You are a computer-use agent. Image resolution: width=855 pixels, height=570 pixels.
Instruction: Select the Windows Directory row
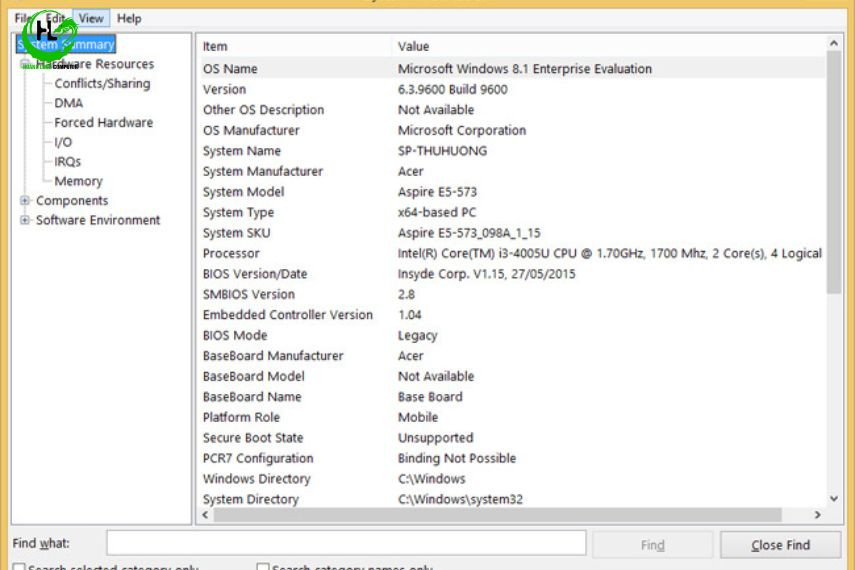point(511,479)
